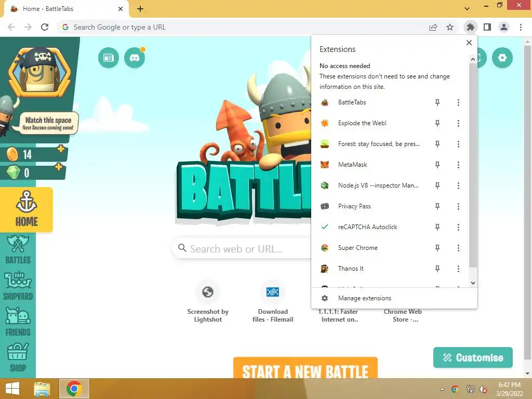Add more green gems with plus

59,167
